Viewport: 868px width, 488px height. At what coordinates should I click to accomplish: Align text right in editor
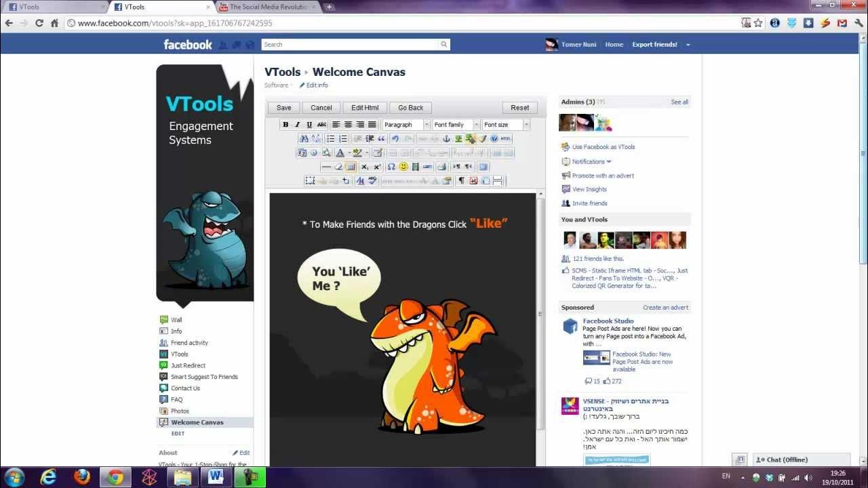click(x=360, y=125)
